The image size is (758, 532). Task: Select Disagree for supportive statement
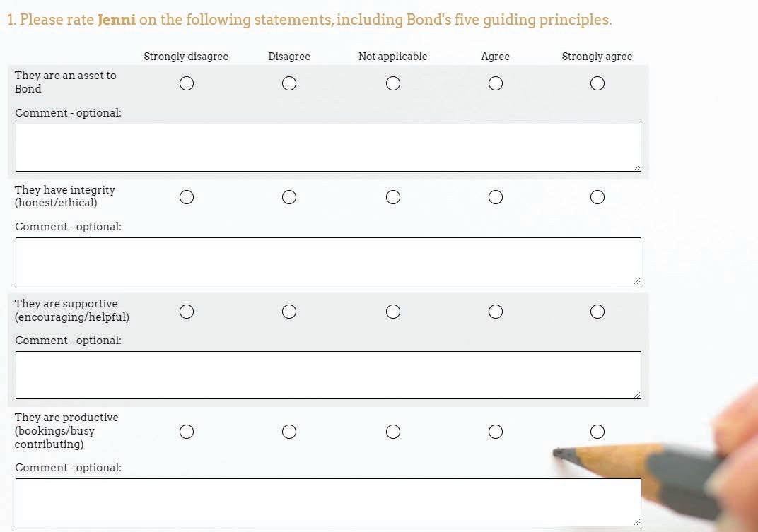click(x=289, y=312)
